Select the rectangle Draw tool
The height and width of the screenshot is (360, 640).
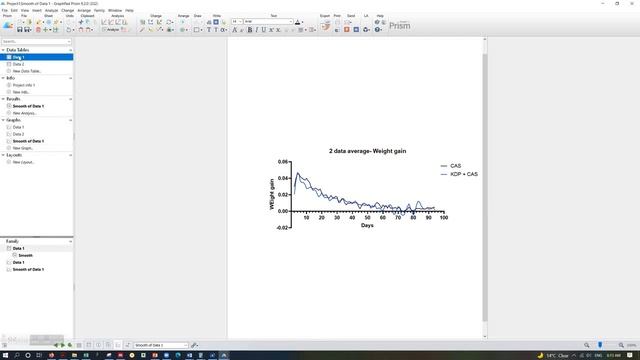point(197,30)
